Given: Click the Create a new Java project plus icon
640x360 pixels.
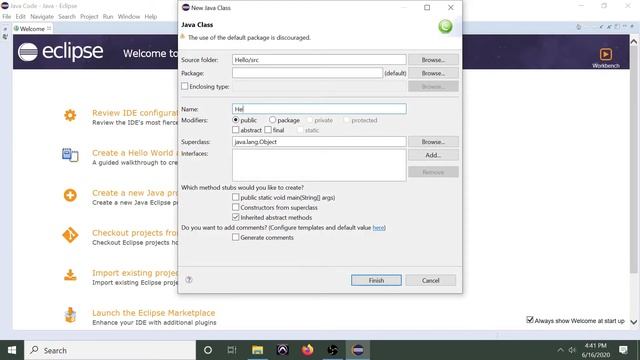Looking at the screenshot, I should point(70,195).
